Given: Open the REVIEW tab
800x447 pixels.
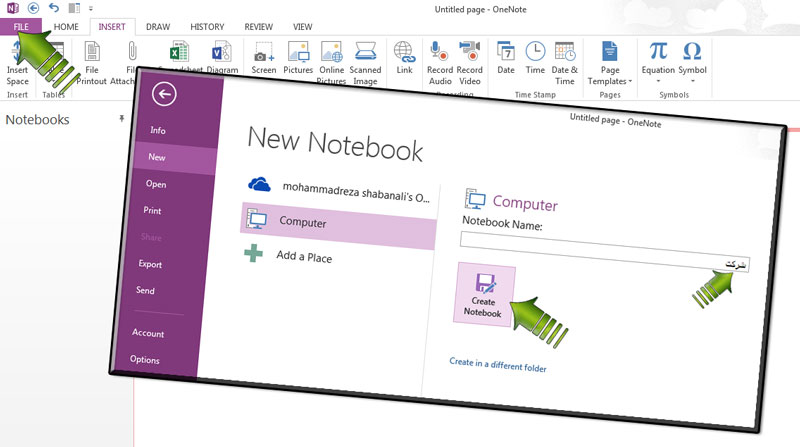Looking at the screenshot, I should 258,27.
